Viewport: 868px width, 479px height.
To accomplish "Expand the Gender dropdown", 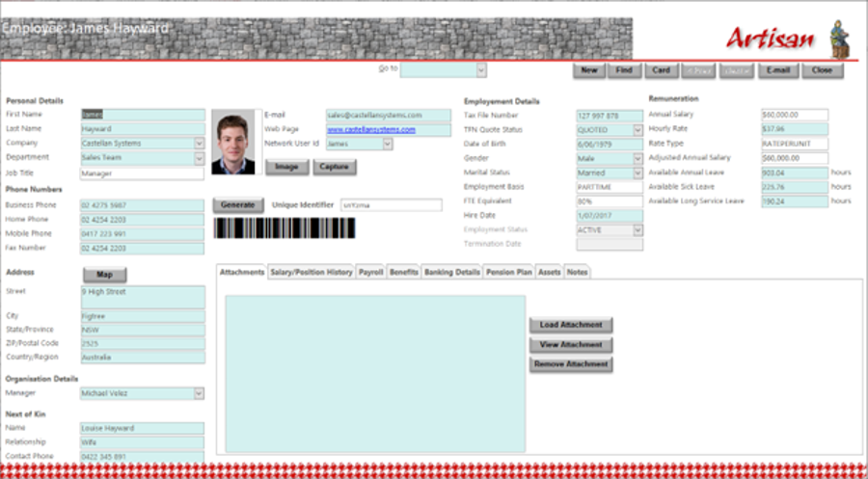I will tap(637, 159).
